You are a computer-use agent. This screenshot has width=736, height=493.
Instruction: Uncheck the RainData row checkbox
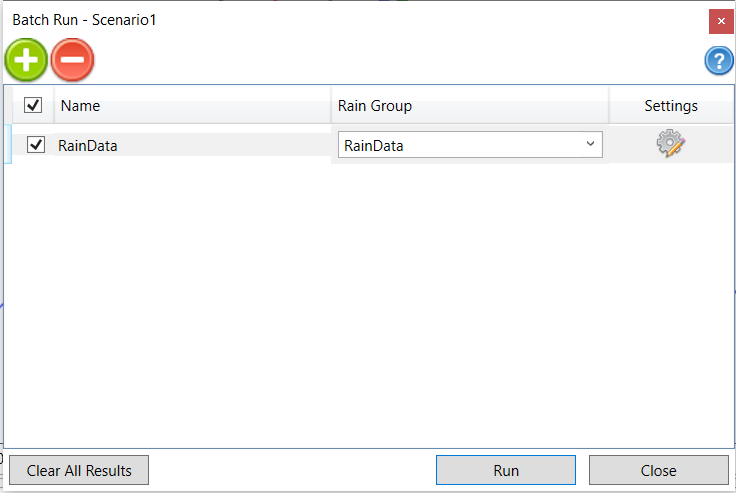coord(36,145)
